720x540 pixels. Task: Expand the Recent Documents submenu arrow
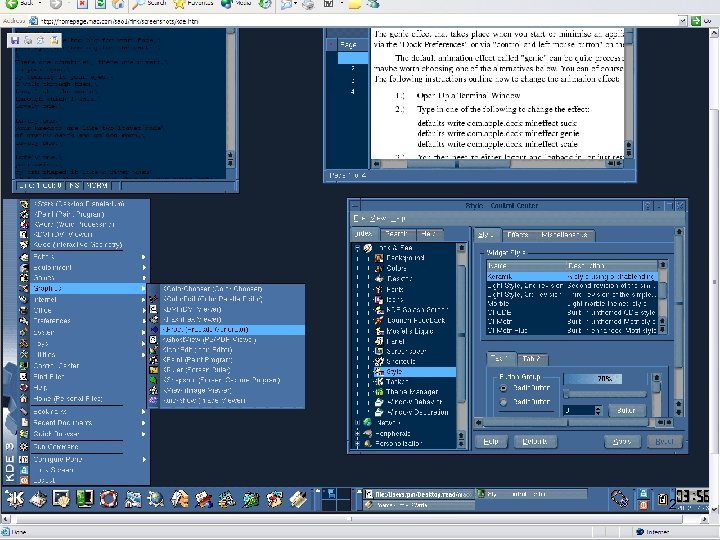(144, 422)
